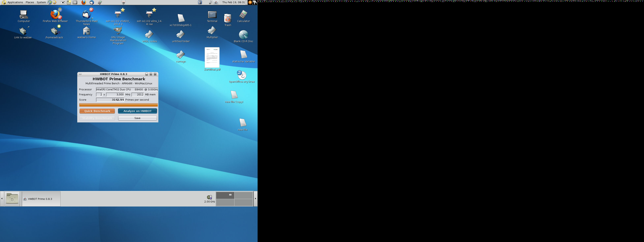Open the Places menu
This screenshot has width=644, height=242.
[x=30, y=2]
